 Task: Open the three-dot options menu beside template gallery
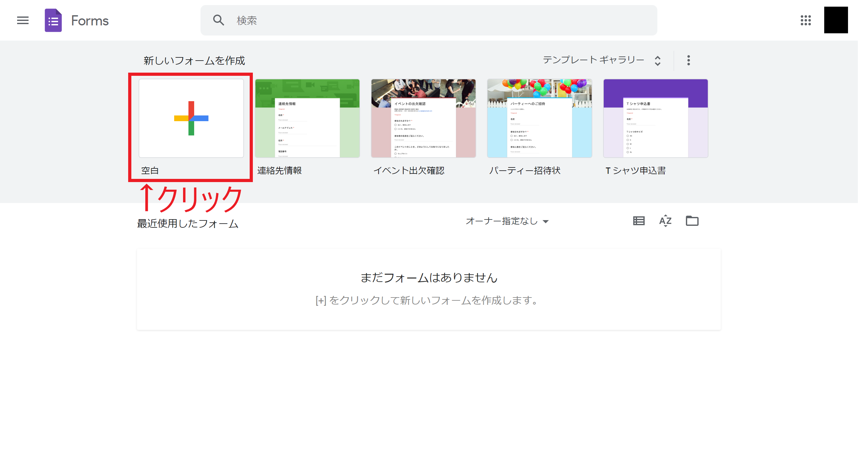[688, 60]
